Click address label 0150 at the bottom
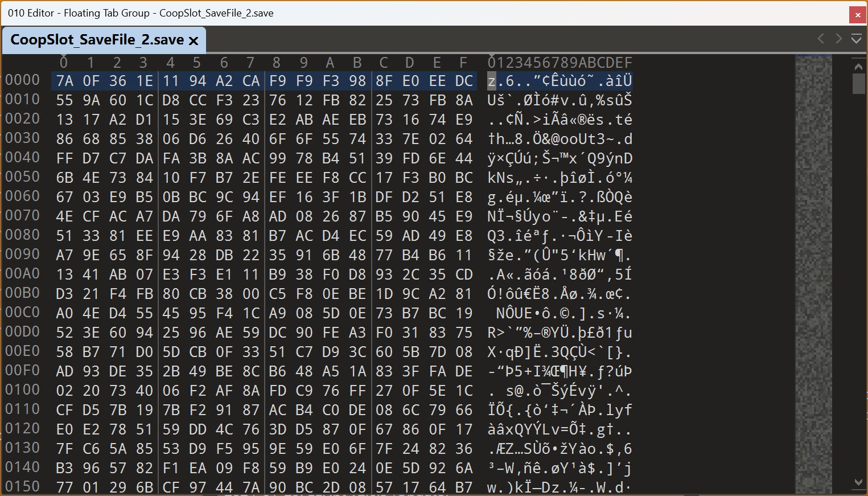The width and height of the screenshot is (868, 496). tap(23, 487)
